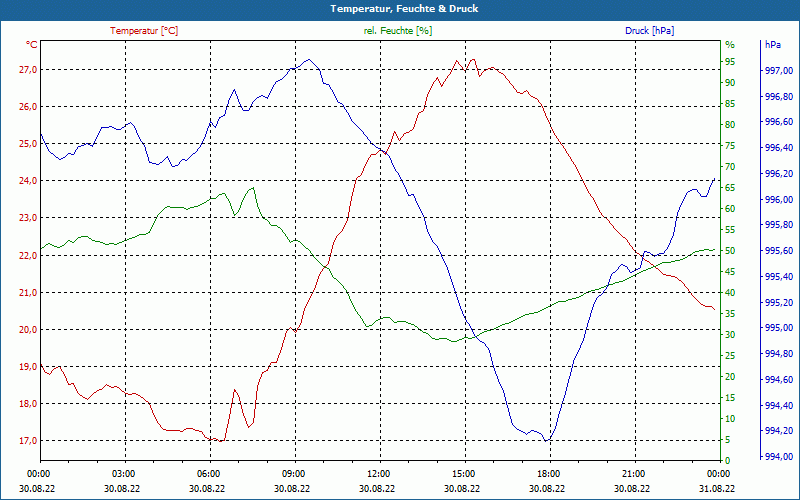This screenshot has width=800, height=500.
Task: Click the "31.08.22" date label
Action: 717,488
